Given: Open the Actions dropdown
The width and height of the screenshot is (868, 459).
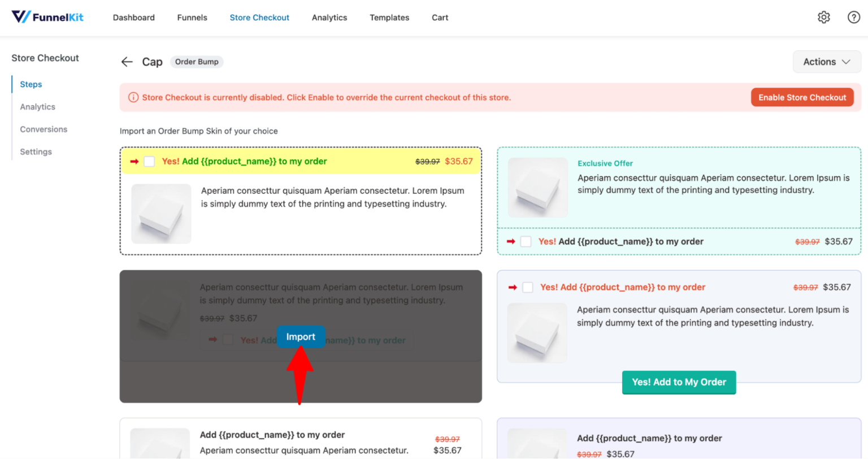Looking at the screenshot, I should 826,62.
